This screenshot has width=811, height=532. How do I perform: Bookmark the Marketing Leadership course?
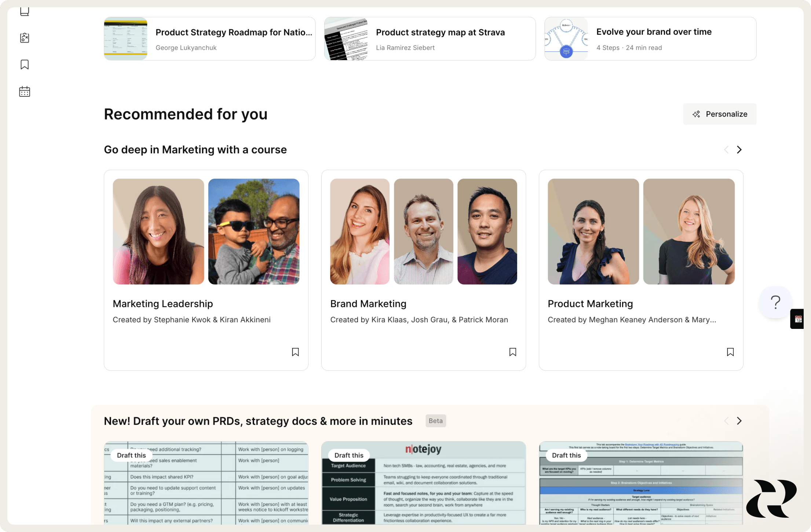click(295, 352)
